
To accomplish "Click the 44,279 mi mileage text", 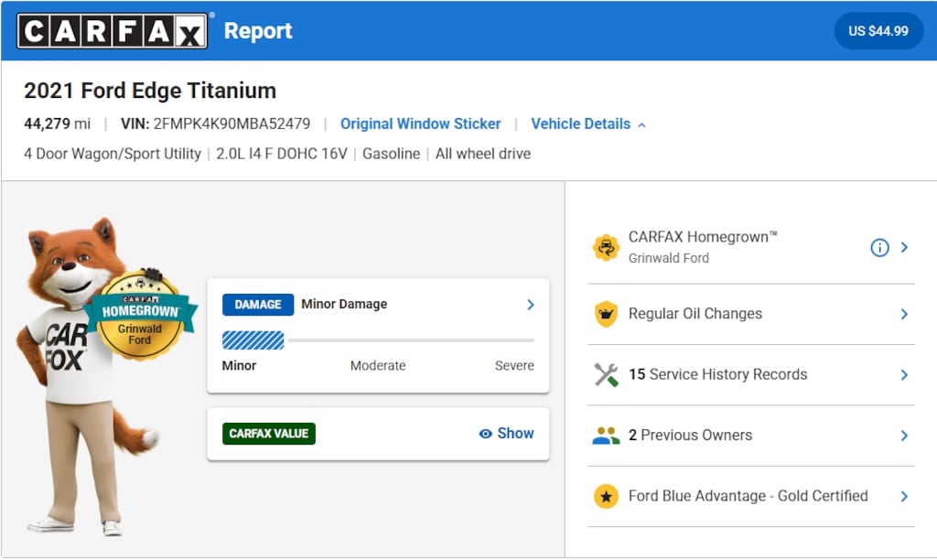I will 57,124.
